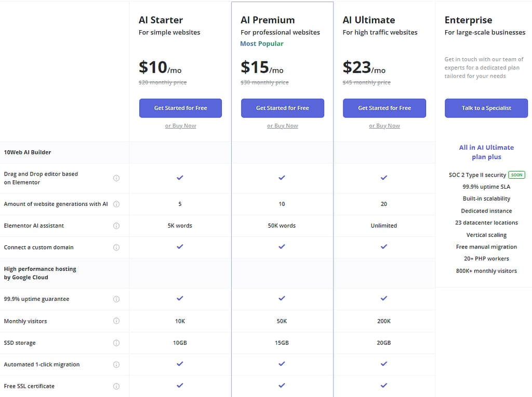Viewport: 532px width, 397px height.
Task: Expand the All in AI Ultimate plan plus section
Action: [x=486, y=152]
